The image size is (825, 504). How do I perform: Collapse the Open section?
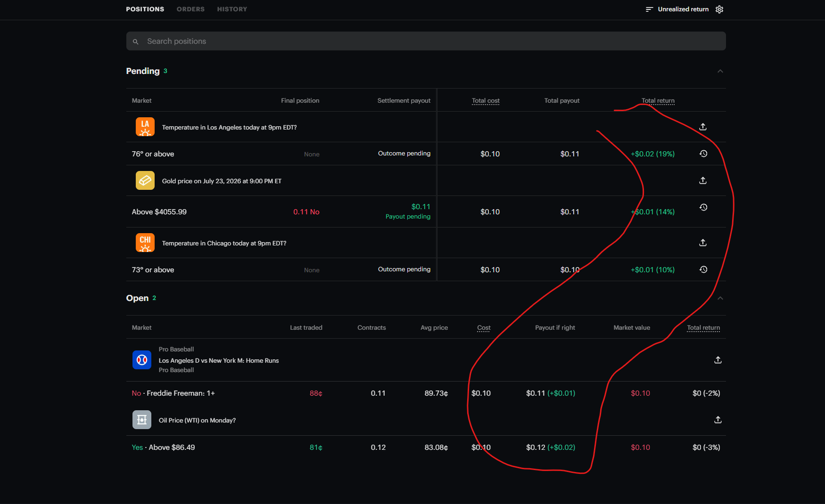point(720,298)
